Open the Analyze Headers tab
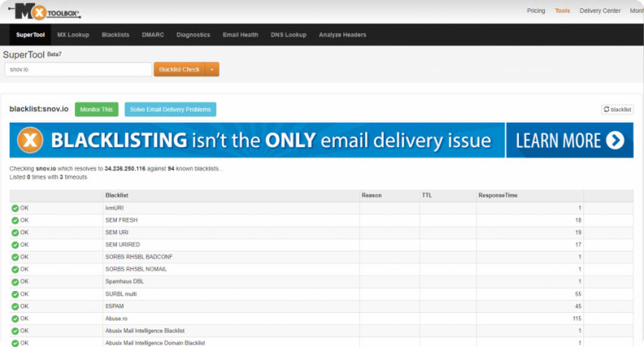 click(x=342, y=35)
